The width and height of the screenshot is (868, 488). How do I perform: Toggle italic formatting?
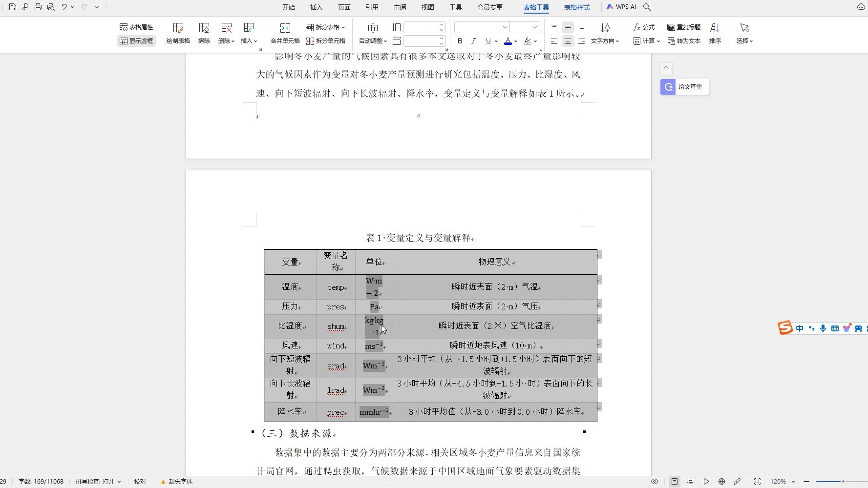pyautogui.click(x=473, y=41)
